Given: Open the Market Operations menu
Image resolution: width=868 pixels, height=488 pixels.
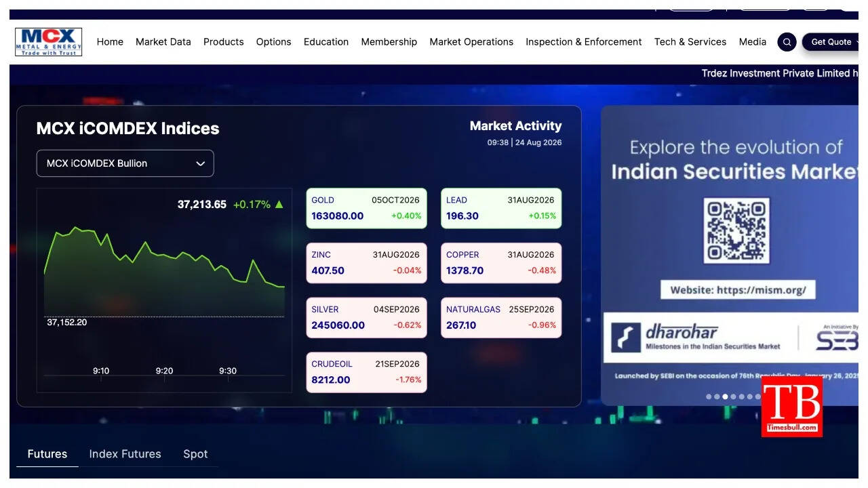Looking at the screenshot, I should 471,42.
